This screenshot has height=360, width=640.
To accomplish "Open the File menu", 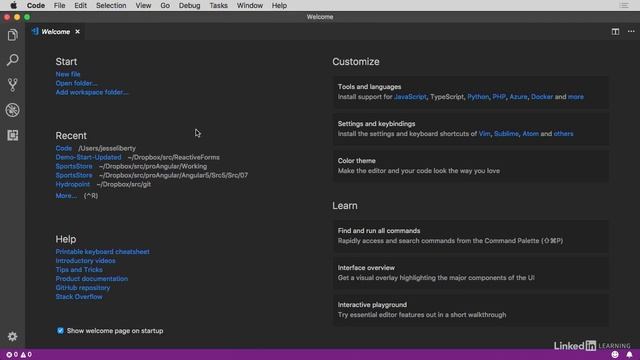I will pos(59,5).
